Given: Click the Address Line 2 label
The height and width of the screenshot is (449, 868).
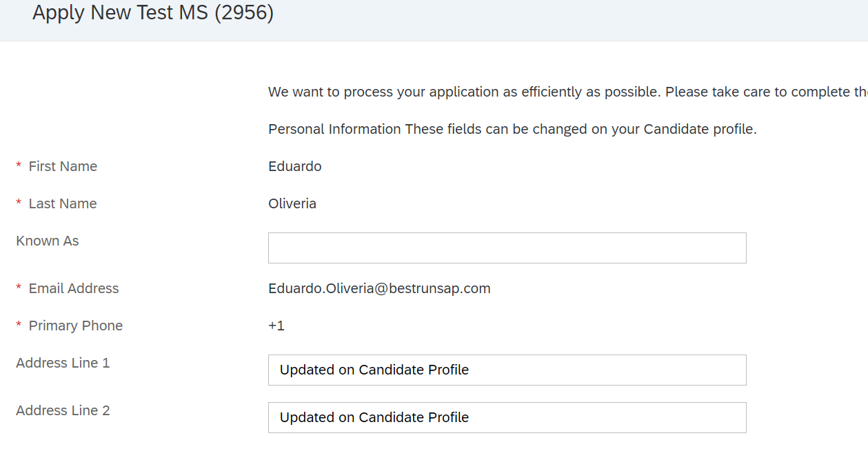Looking at the screenshot, I should [x=63, y=410].
